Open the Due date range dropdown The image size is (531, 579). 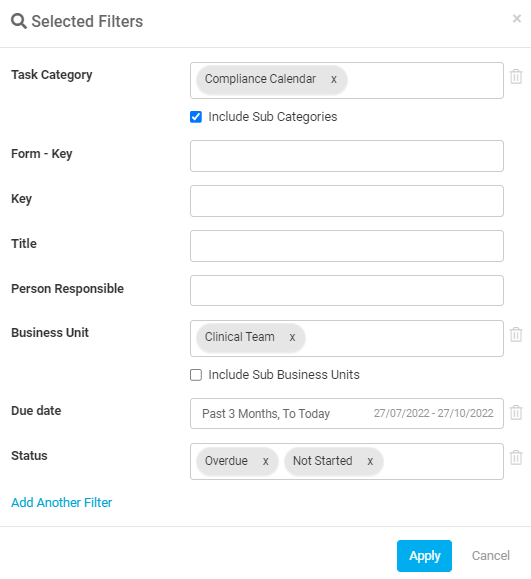[347, 413]
